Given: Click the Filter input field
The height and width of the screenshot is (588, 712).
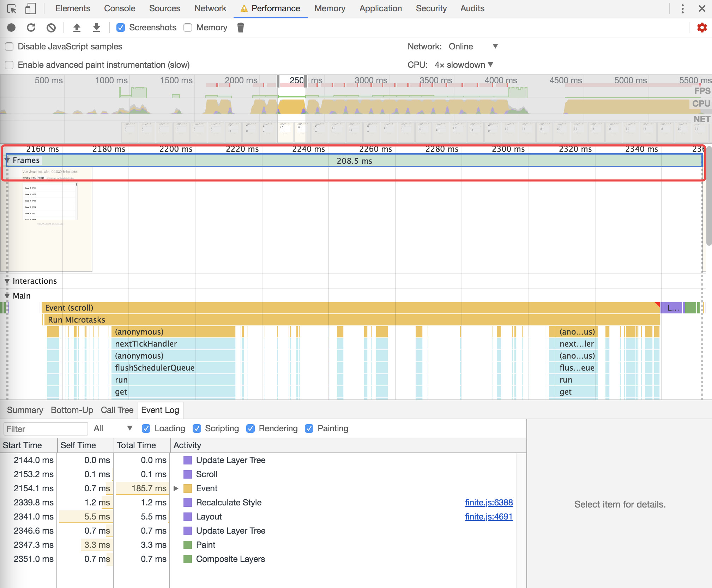Looking at the screenshot, I should (46, 429).
